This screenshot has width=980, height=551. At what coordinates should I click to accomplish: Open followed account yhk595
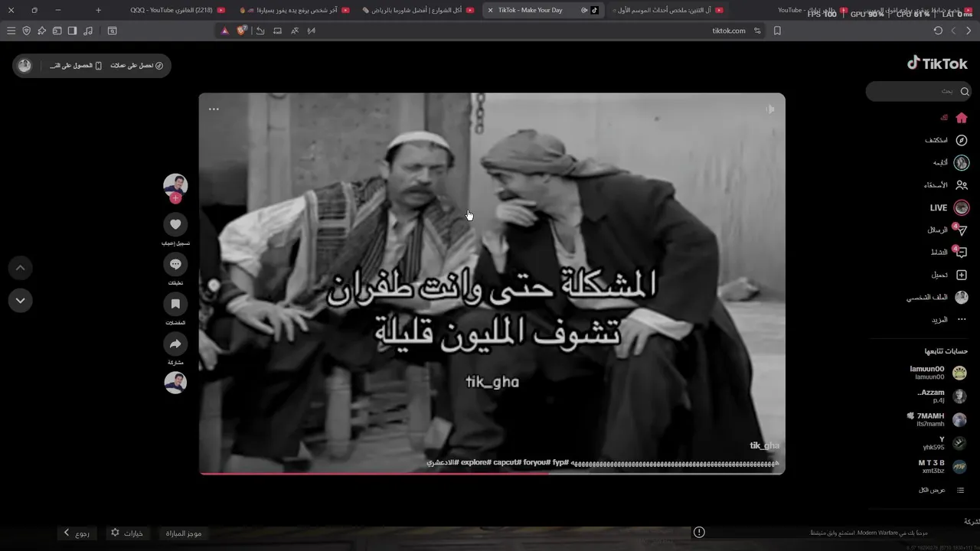(944, 443)
